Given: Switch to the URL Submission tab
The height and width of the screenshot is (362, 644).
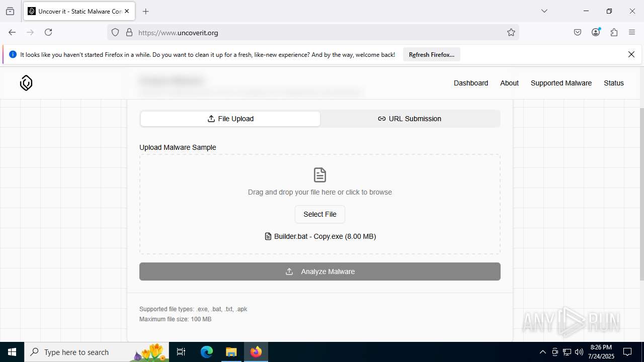Looking at the screenshot, I should [410, 119].
